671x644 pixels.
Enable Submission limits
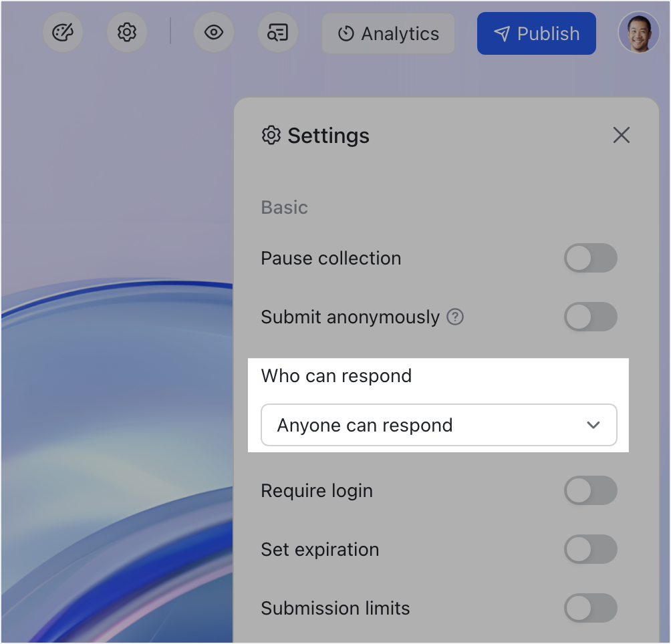tap(591, 608)
